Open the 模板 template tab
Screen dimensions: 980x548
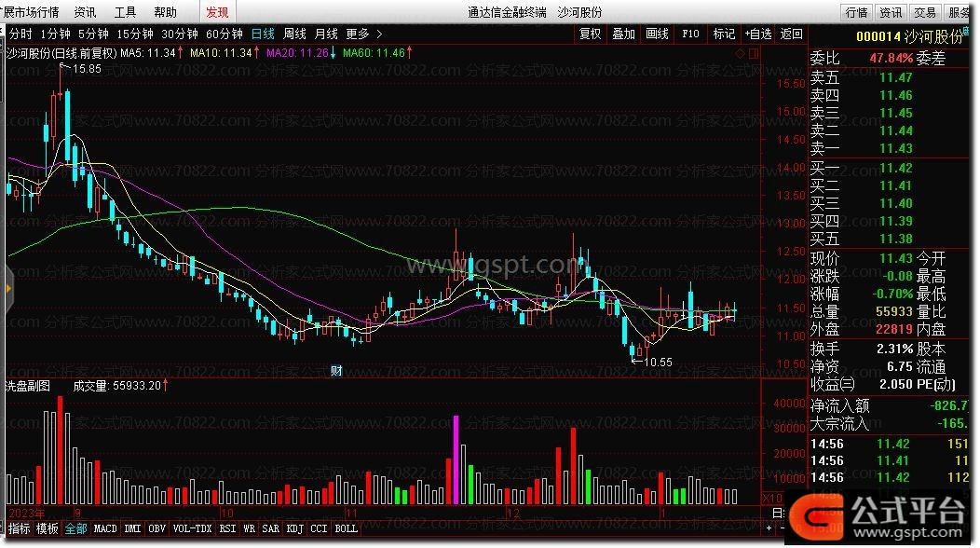47,528
